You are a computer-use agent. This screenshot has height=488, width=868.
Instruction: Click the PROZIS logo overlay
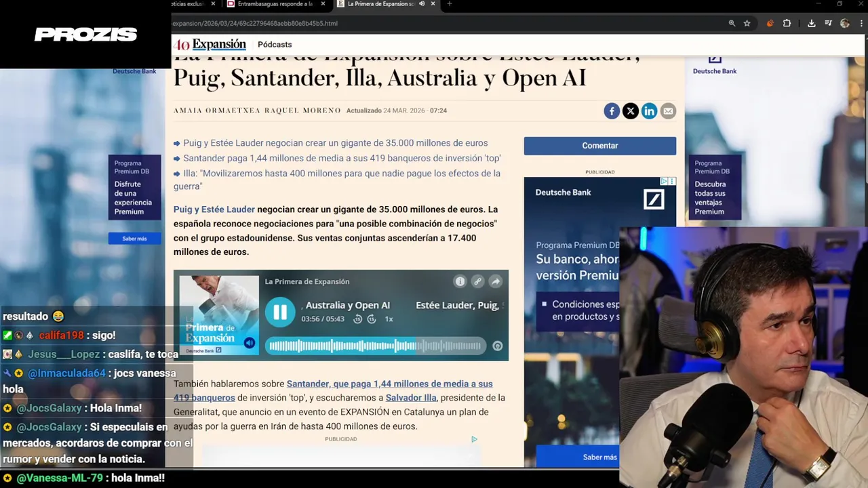coord(85,34)
